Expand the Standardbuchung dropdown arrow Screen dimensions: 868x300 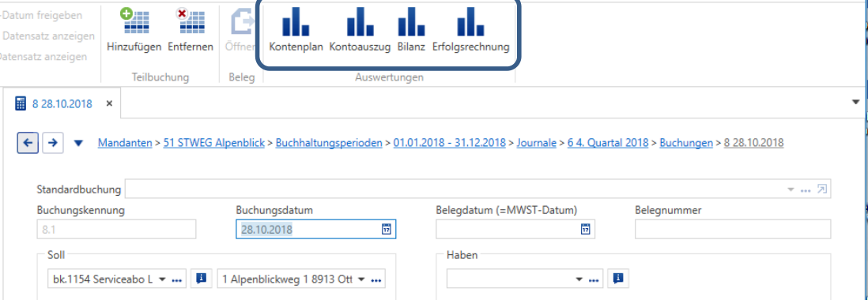[791, 190]
